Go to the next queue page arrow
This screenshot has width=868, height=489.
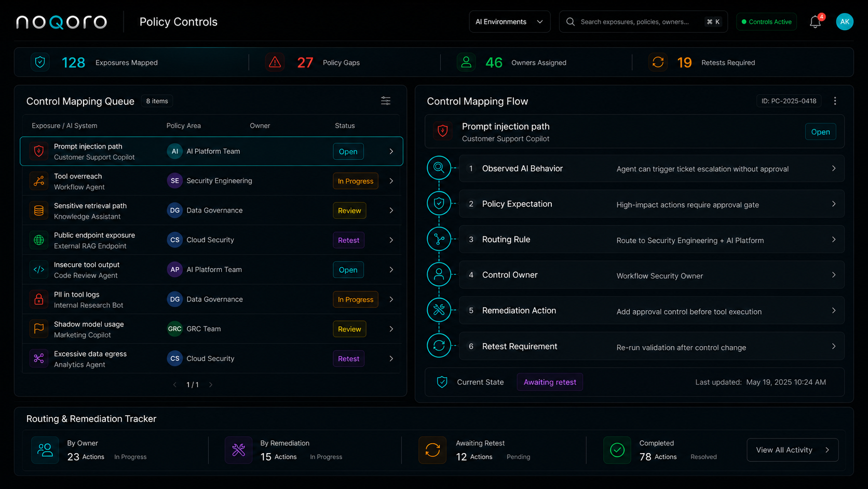point(211,385)
